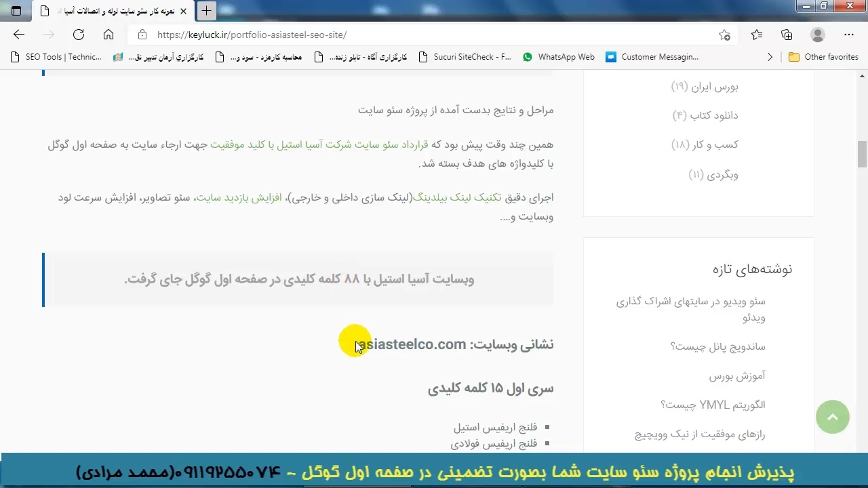Viewport: 868px width, 488px height.
Task: Click the browser Back arrow
Action: pyautogui.click(x=19, y=35)
